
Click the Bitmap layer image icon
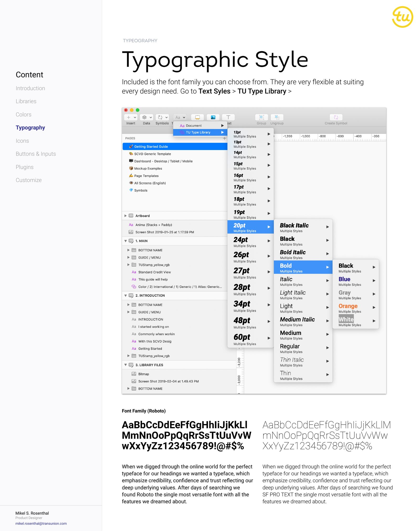(134, 374)
